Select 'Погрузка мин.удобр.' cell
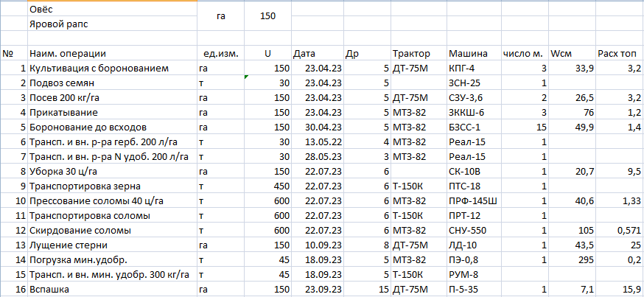This screenshot has height=297, width=644. click(113, 260)
